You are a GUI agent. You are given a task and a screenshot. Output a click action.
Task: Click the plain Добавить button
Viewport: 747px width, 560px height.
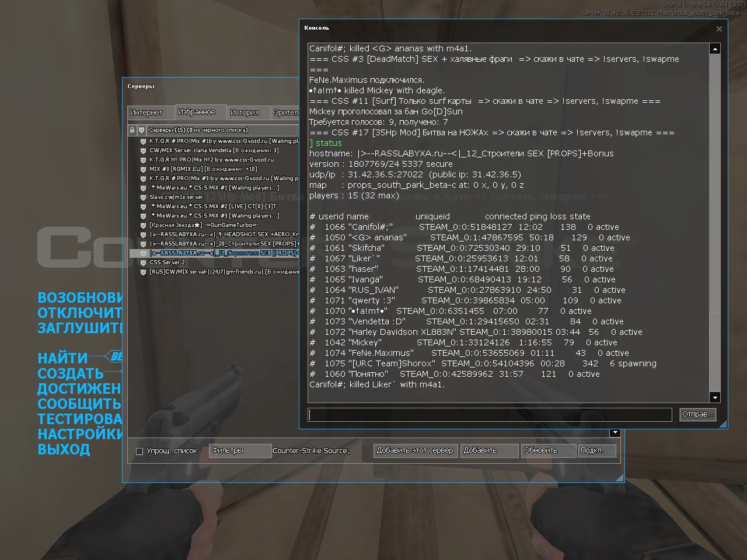tap(490, 451)
